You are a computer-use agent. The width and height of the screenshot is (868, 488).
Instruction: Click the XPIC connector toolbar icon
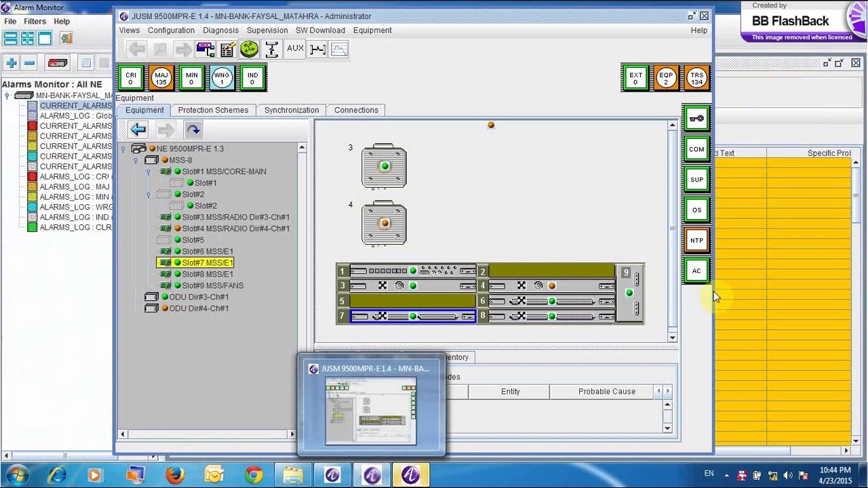317,49
